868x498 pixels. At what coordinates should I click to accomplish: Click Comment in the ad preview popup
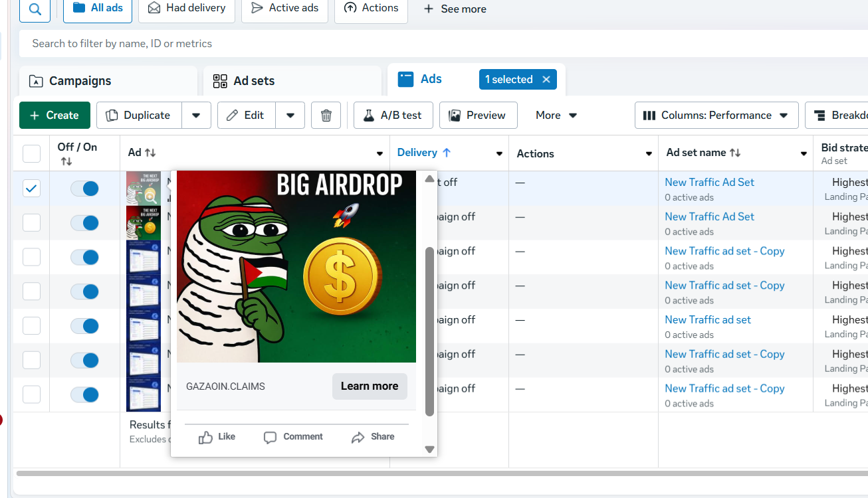(293, 437)
